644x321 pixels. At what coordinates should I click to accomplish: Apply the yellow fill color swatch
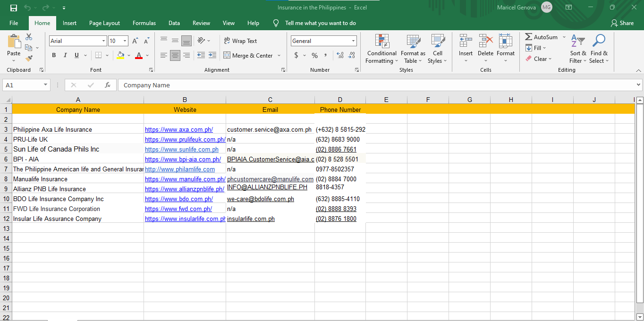(x=120, y=55)
